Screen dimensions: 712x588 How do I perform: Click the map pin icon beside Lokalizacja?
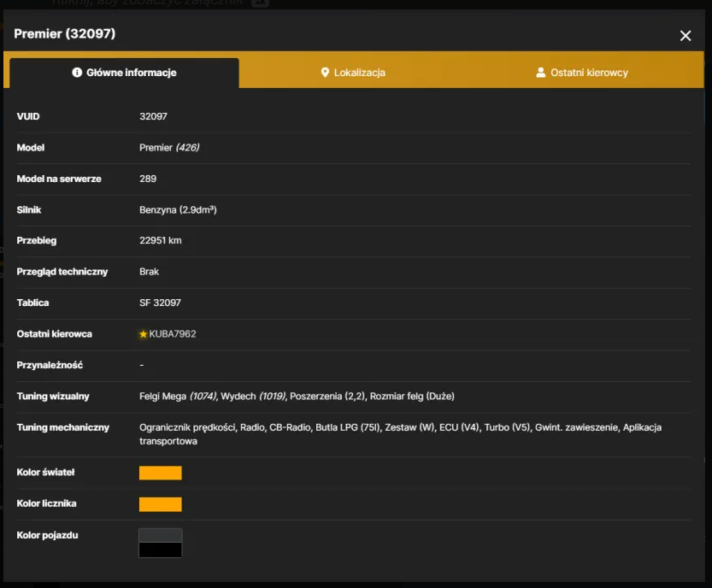click(x=325, y=73)
